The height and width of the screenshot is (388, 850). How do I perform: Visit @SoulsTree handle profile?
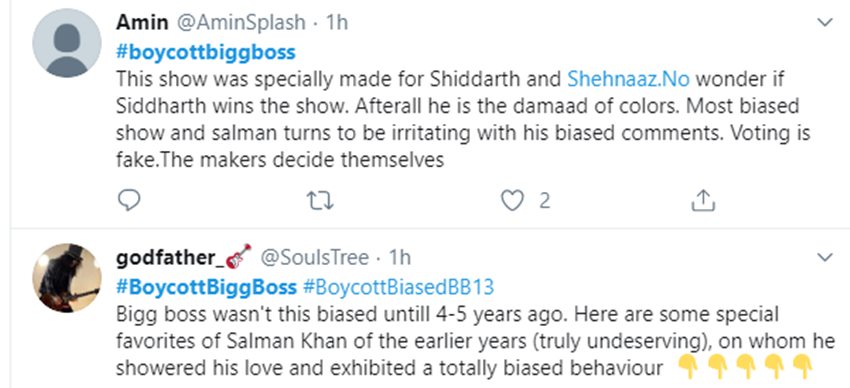[x=315, y=257]
